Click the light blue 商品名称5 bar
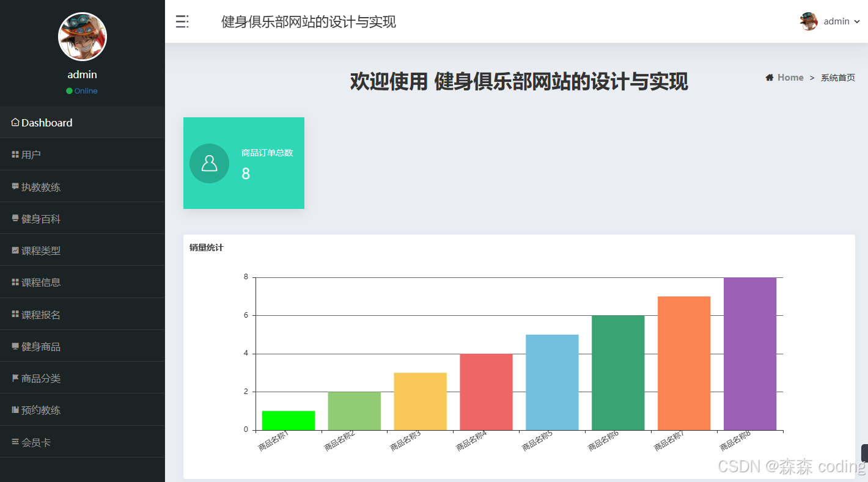The width and height of the screenshot is (868, 482). [x=552, y=382]
